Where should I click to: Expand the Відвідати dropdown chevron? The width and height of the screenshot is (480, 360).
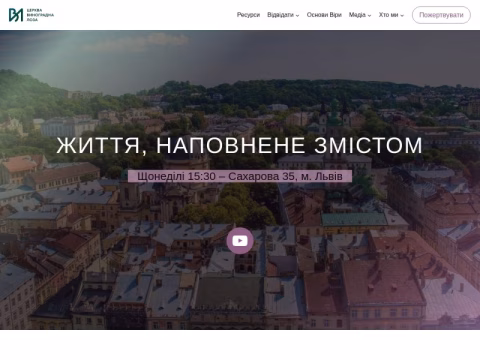click(297, 16)
